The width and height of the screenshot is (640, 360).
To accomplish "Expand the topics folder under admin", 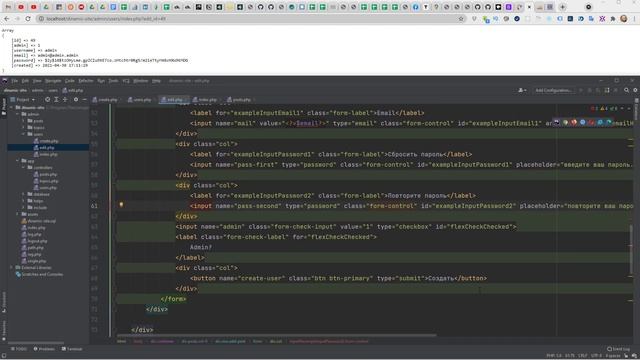I will pyautogui.click(x=24, y=128).
